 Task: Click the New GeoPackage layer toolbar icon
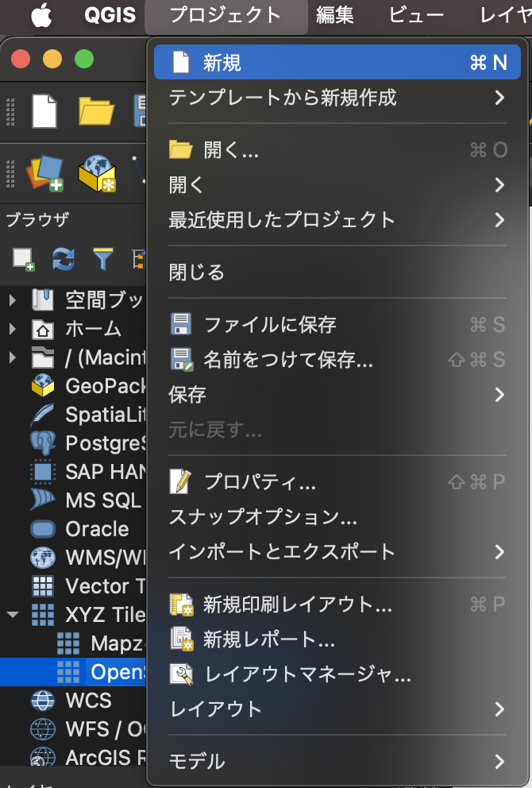tap(97, 173)
